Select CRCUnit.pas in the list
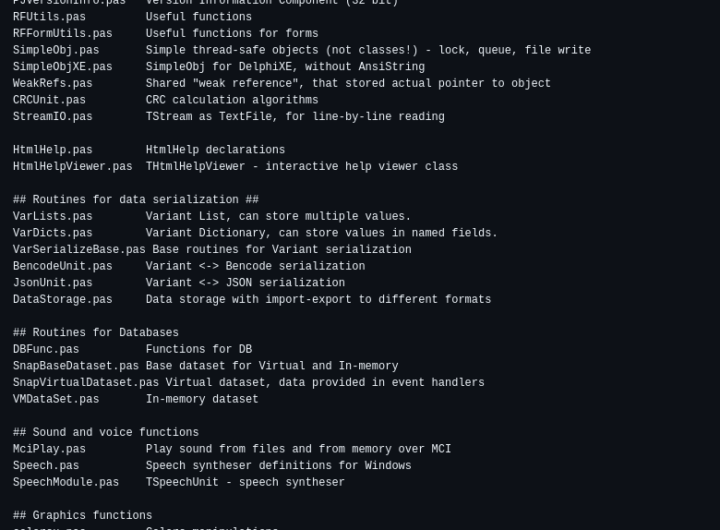The image size is (720, 530). coord(49,100)
